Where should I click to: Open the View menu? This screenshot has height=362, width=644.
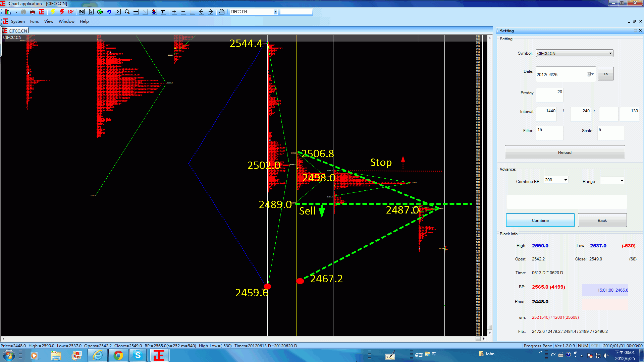pos(49,21)
